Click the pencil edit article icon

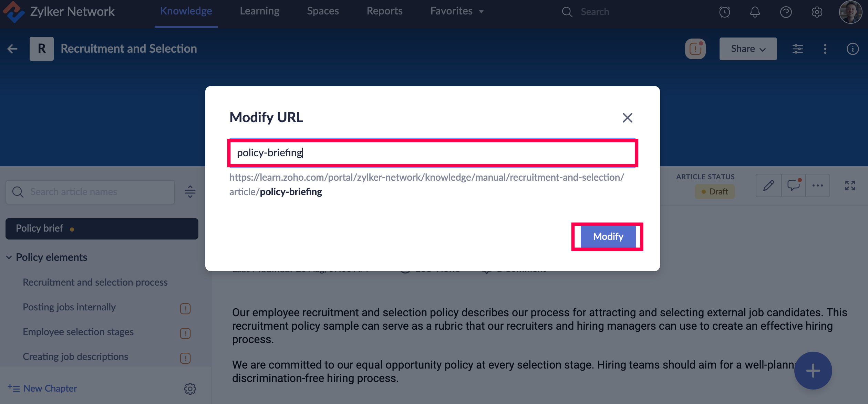tap(768, 185)
